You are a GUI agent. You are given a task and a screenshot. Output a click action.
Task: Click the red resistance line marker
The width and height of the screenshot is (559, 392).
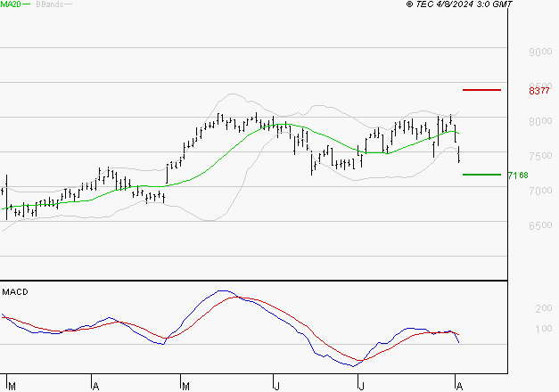click(481, 90)
